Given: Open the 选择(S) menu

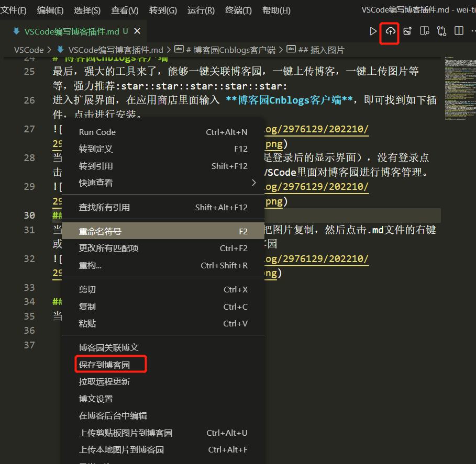Looking at the screenshot, I should (x=87, y=10).
